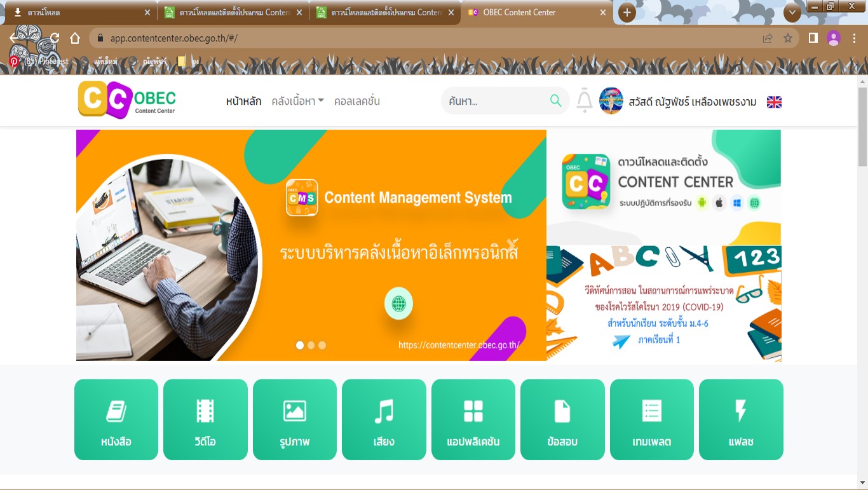Screen dimensions: 868x490
Task: Open the รูปภาพ (images) category tile
Action: [x=295, y=419]
